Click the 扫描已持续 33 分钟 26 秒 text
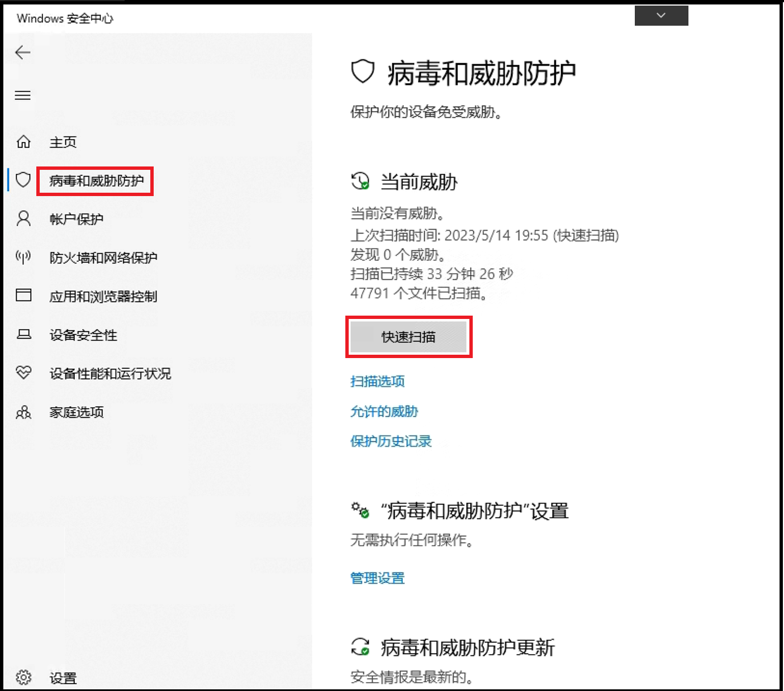 click(x=431, y=274)
